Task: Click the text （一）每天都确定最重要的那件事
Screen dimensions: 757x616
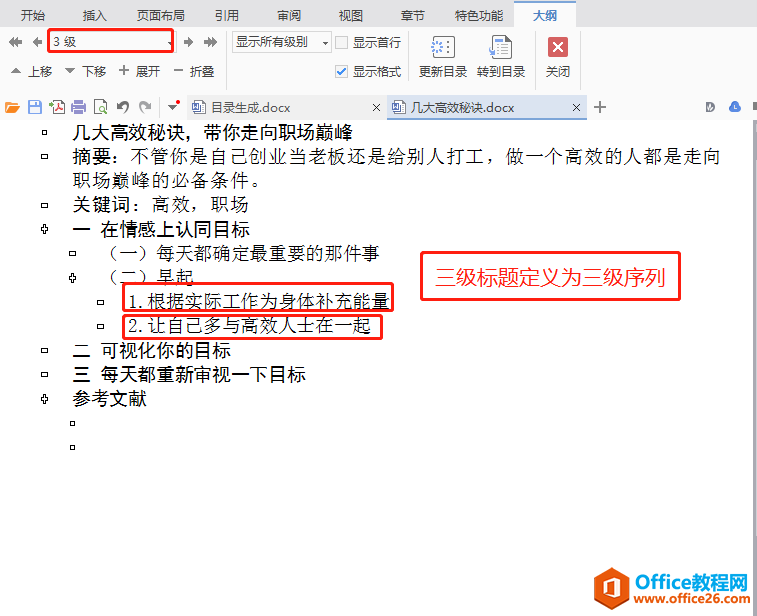Action: click(241, 253)
